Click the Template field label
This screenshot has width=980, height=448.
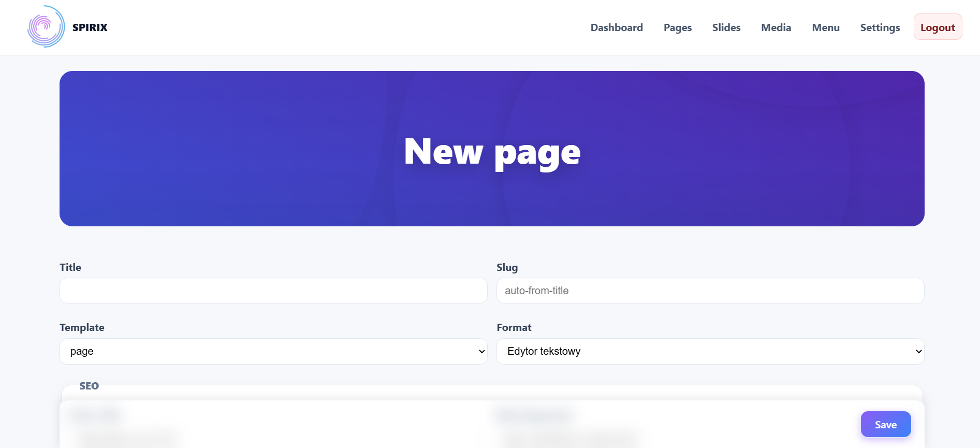click(x=82, y=327)
